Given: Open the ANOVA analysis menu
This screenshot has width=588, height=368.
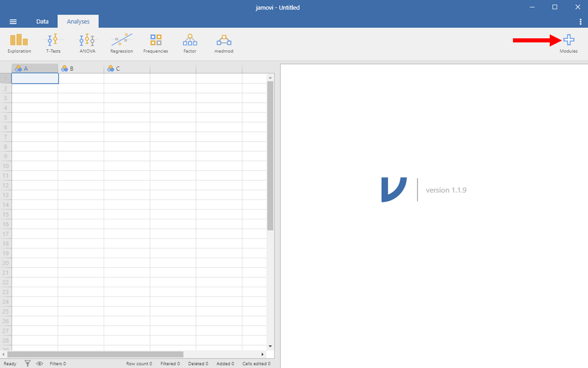Looking at the screenshot, I should pos(87,43).
